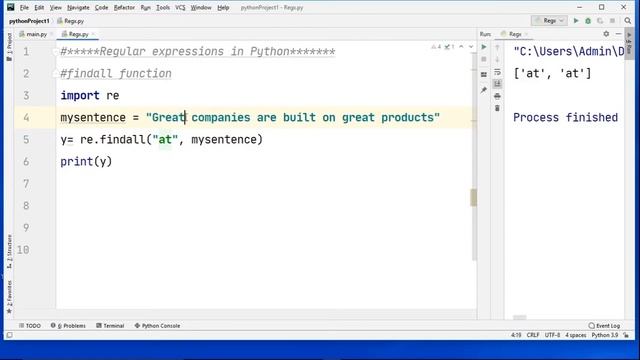The height and width of the screenshot is (360, 640).
Task: Open the line separator CRLF selector
Action: pyautogui.click(x=533, y=335)
